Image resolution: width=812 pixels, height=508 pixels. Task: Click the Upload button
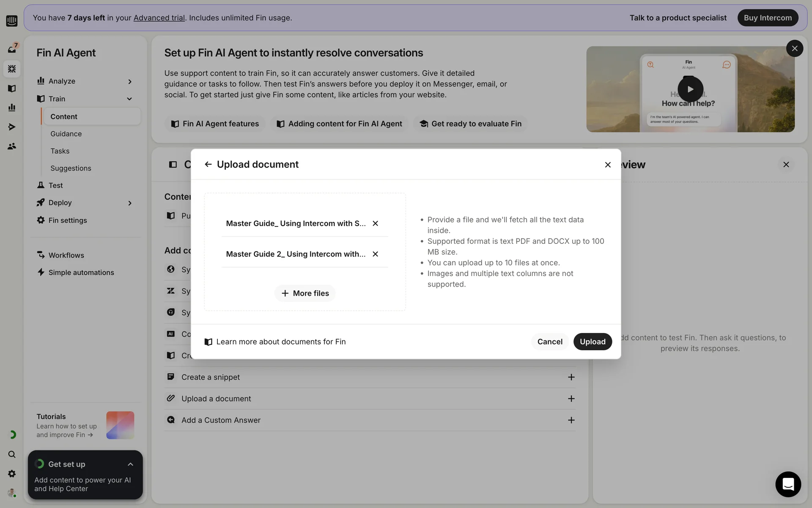coord(592,342)
